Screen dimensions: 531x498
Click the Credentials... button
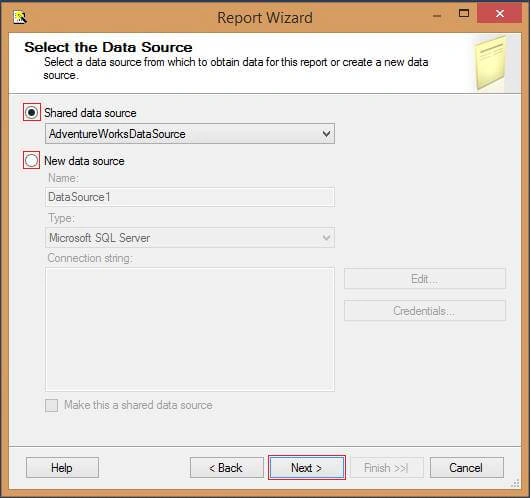[x=425, y=310]
